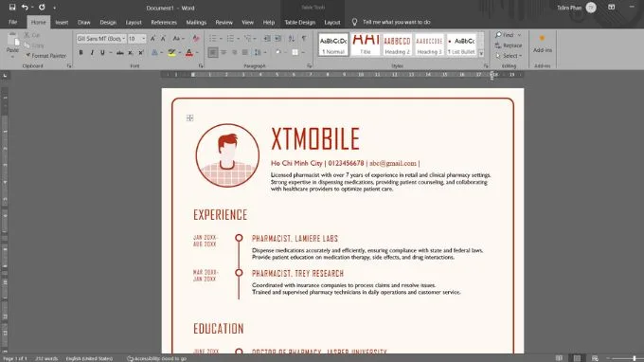644x362 pixels.
Task: Click the Ribbon Display Options icon
Action: (x=612, y=8)
